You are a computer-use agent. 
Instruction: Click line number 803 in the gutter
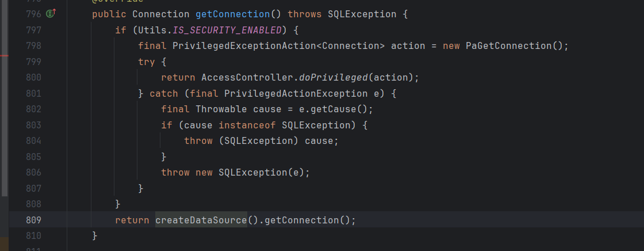click(x=33, y=125)
